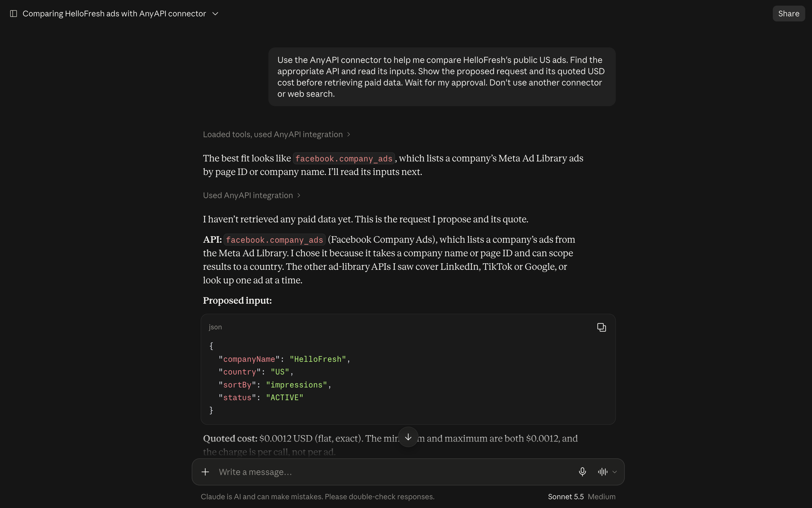Click the "companyName": "HelloFresh" code line
Screen dimensions: 812x508
(284, 359)
